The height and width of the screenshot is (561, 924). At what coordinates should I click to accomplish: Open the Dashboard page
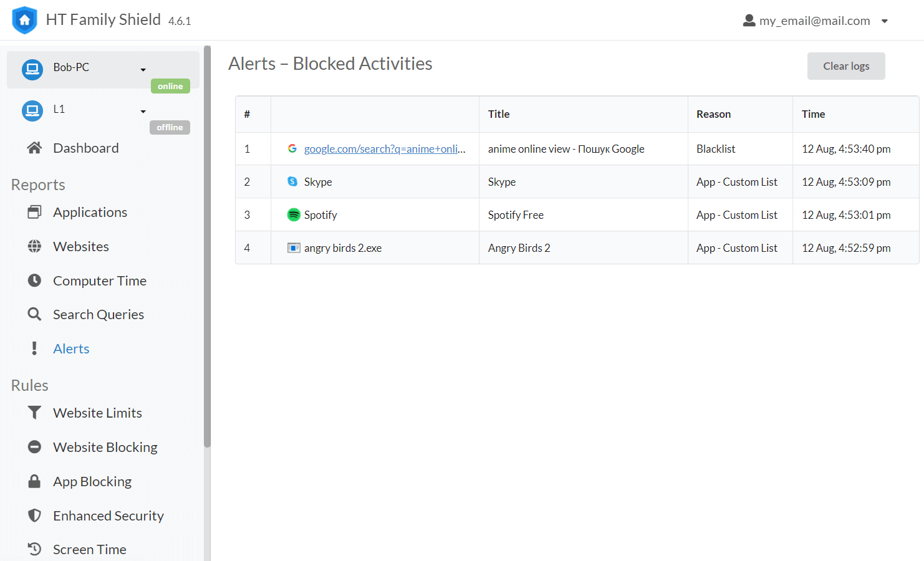pos(85,148)
